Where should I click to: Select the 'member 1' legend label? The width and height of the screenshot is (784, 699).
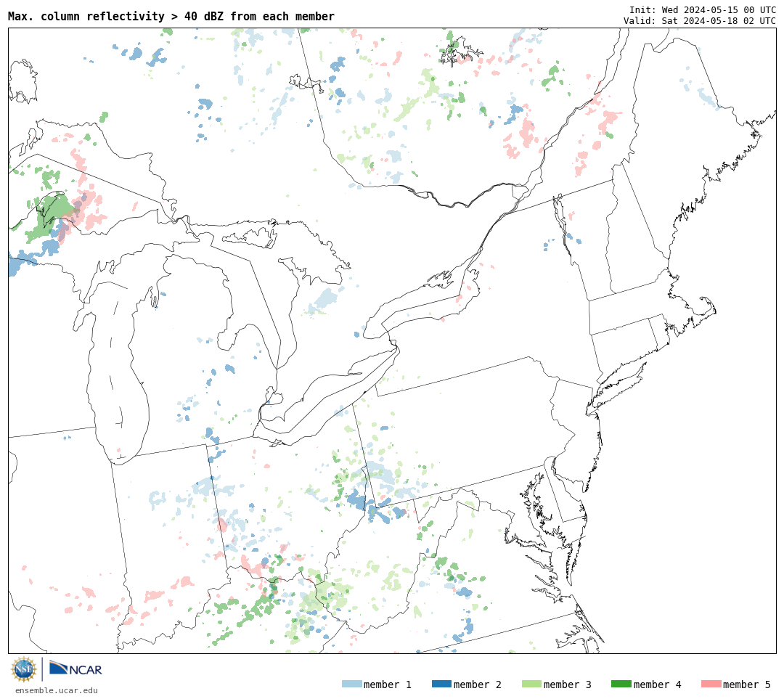(388, 684)
